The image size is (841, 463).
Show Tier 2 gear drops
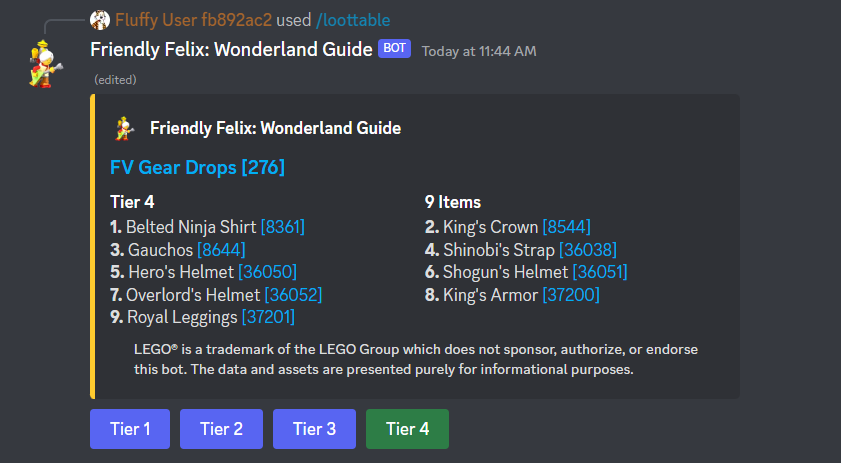point(221,429)
